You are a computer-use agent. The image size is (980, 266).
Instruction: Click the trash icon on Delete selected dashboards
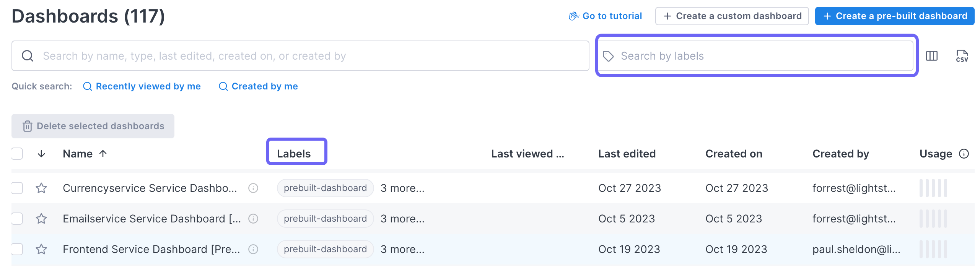(27, 126)
